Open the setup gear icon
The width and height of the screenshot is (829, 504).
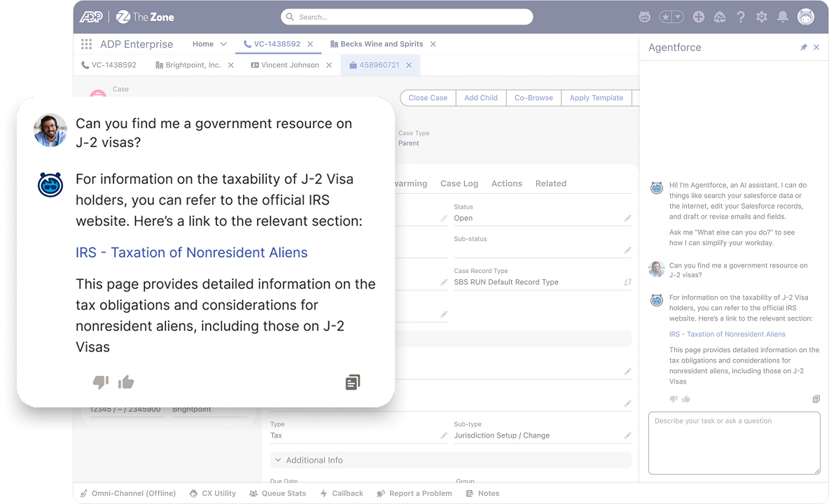762,17
